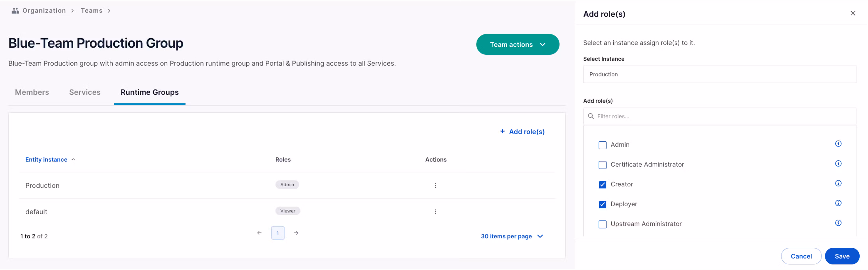Viewport: 868px width, 270px height.
Task: Uncheck the Creator role checkbox
Action: (602, 185)
